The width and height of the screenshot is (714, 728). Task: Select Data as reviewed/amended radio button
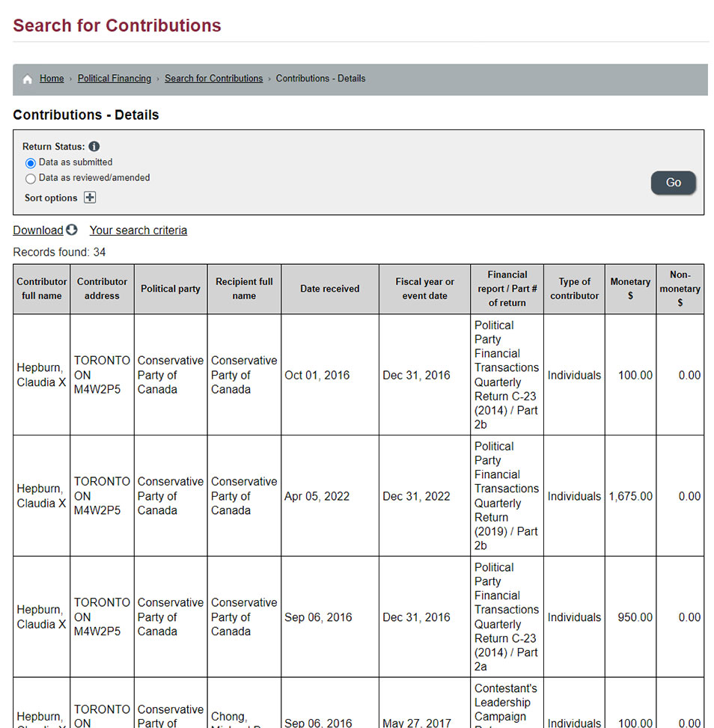pyautogui.click(x=31, y=178)
